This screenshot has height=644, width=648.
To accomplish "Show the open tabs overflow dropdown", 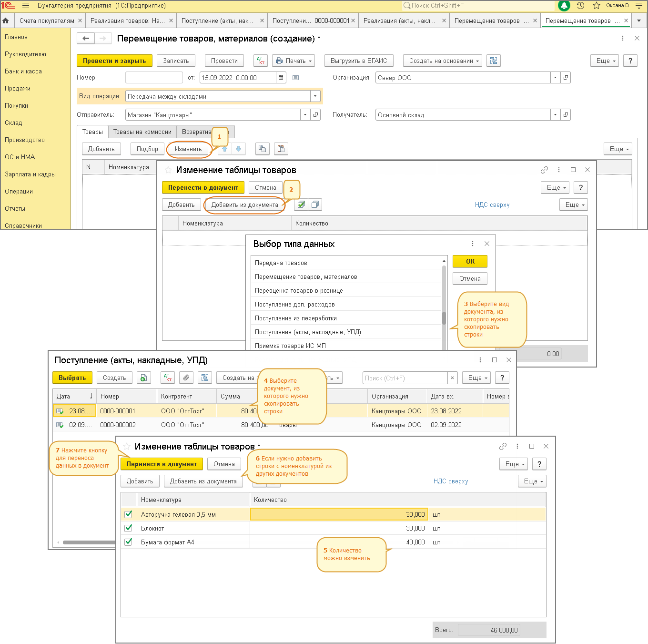I will click(638, 20).
